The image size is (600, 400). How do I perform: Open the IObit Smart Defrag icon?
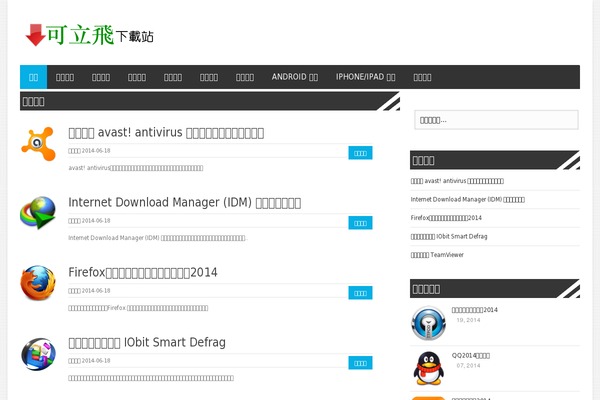click(x=38, y=354)
